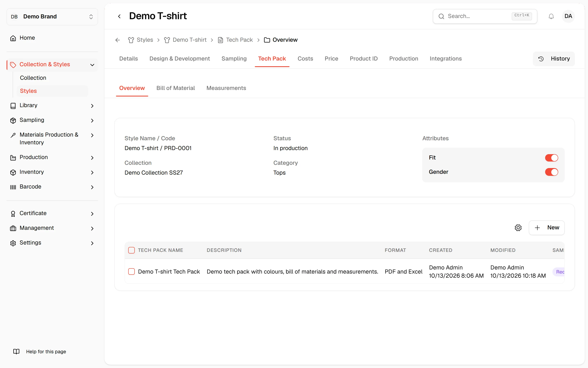Click the Materials Production & Inventory icon
588x368 pixels.
13,135
